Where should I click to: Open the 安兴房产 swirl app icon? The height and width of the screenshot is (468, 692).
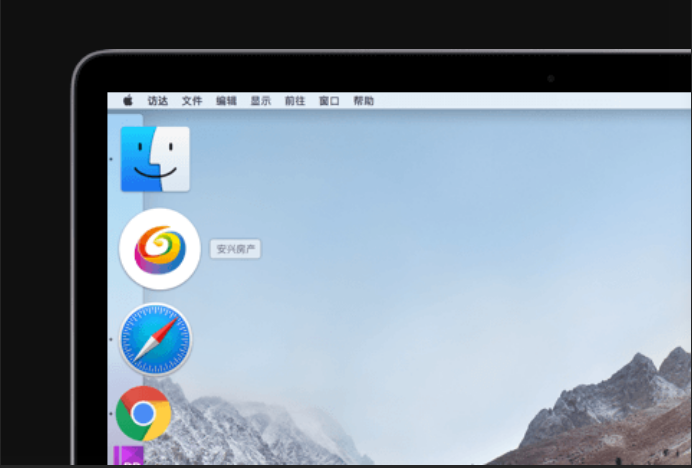pyautogui.click(x=160, y=249)
